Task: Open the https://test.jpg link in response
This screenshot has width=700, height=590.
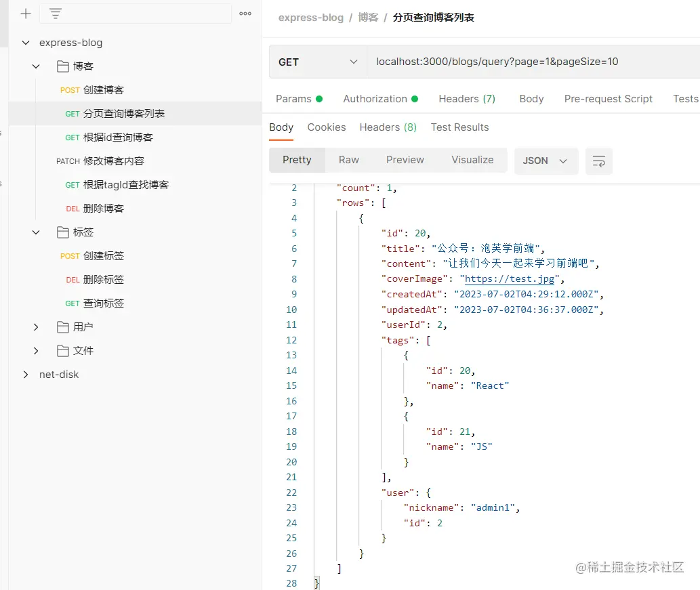Action: click(510, 279)
